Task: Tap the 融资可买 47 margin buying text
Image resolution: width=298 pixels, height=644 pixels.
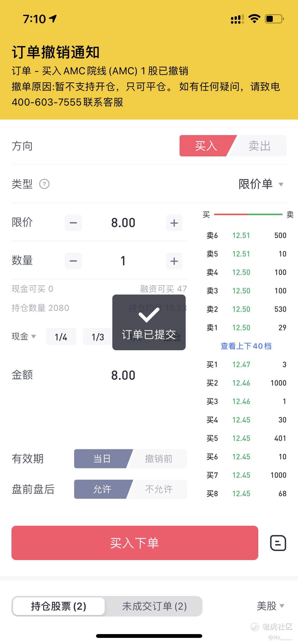Action: 164,289
